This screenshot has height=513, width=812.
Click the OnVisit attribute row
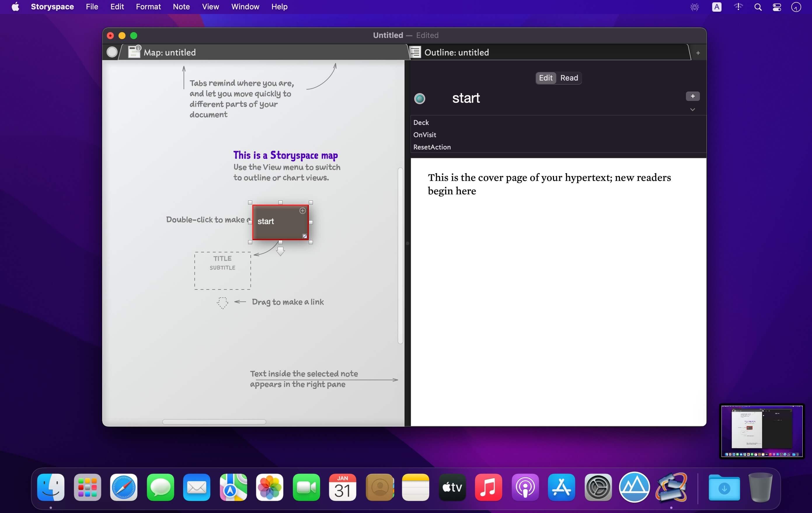pyautogui.click(x=425, y=135)
